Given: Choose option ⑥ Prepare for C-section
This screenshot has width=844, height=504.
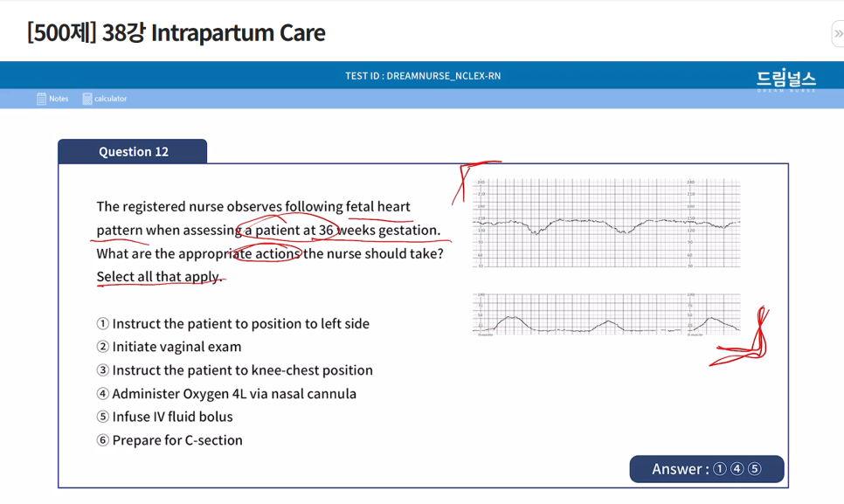Looking at the screenshot, I should 169,440.
